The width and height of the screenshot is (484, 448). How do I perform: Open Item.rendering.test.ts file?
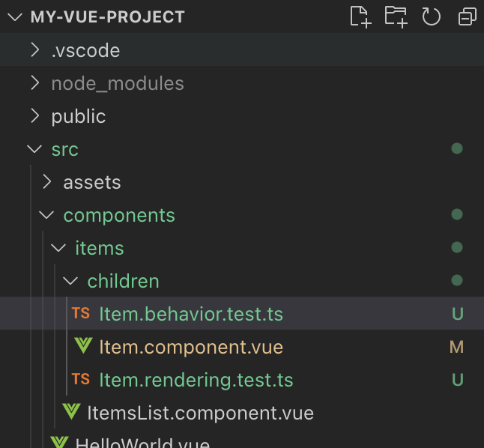click(x=196, y=380)
